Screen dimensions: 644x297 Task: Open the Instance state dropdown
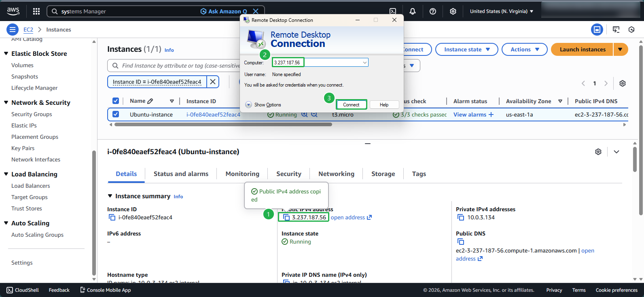467,49
